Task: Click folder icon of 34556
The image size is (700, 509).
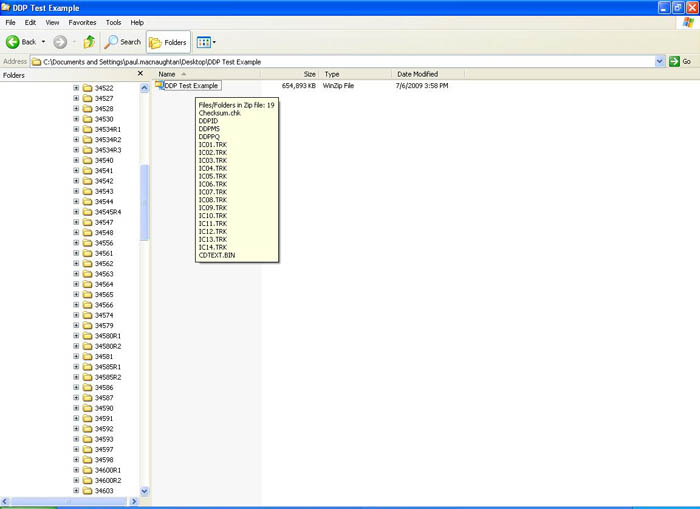Action: point(88,243)
